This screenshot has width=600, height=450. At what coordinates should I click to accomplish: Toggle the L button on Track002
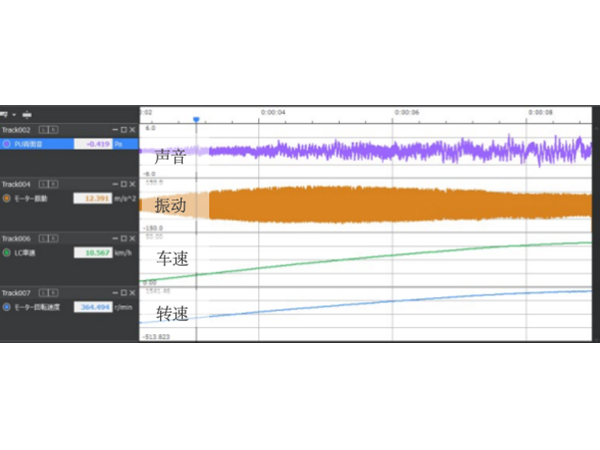(44, 130)
